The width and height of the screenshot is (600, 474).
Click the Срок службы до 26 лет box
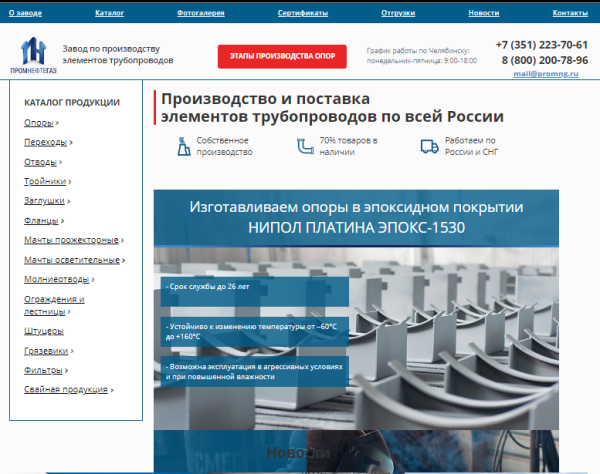[254, 292]
